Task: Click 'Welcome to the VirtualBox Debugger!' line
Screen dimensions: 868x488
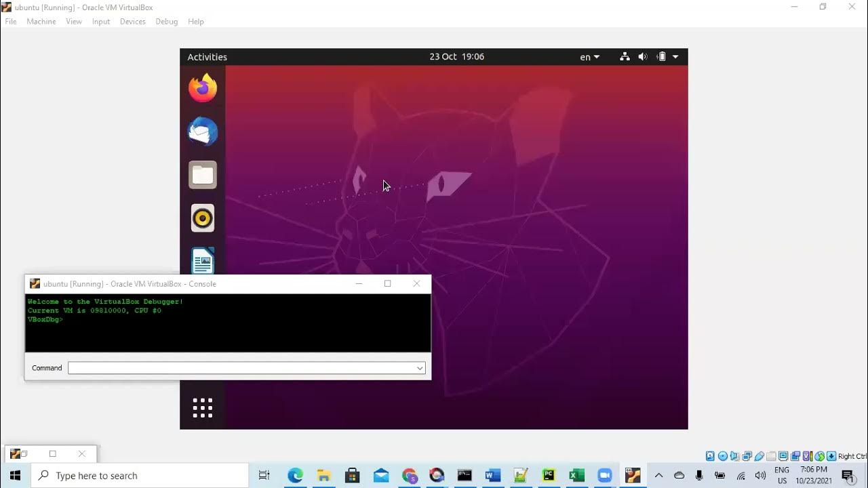Action: coord(105,302)
